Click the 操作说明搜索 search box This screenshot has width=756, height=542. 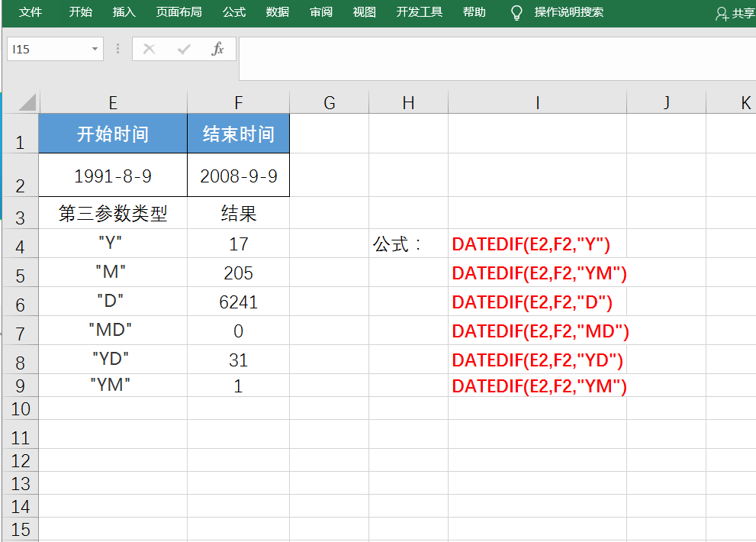coord(569,12)
